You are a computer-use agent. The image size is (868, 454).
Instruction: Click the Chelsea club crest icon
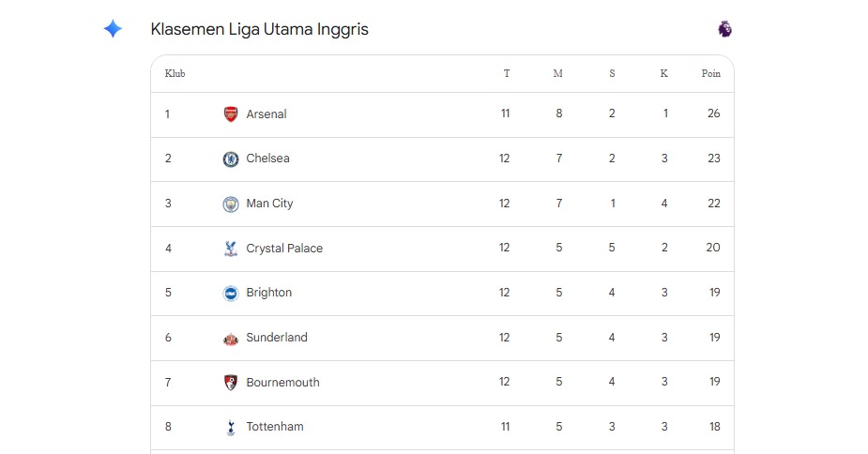(231, 159)
